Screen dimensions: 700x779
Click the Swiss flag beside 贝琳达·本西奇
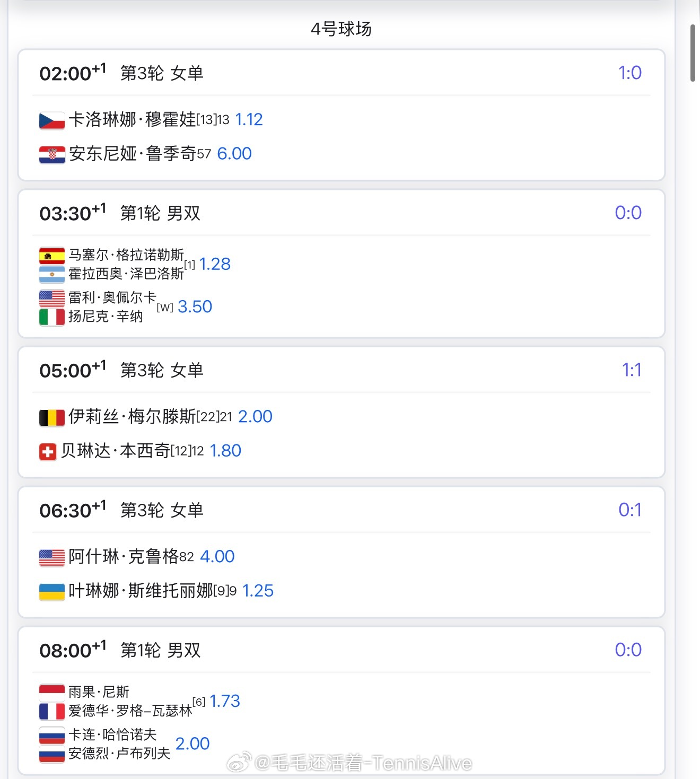pyautogui.click(x=48, y=452)
